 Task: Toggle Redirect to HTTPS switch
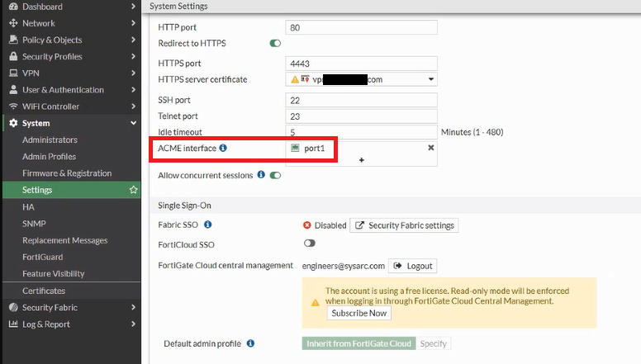[x=275, y=43]
